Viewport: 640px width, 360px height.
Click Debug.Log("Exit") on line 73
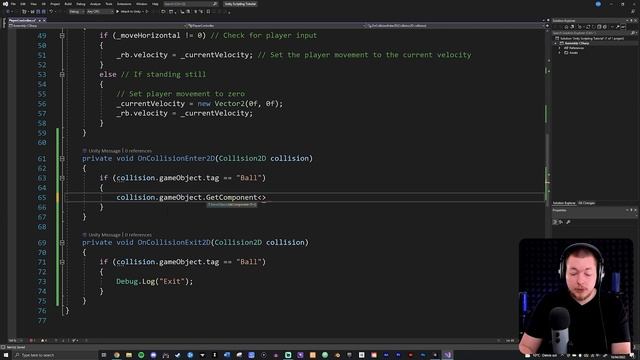click(x=154, y=281)
